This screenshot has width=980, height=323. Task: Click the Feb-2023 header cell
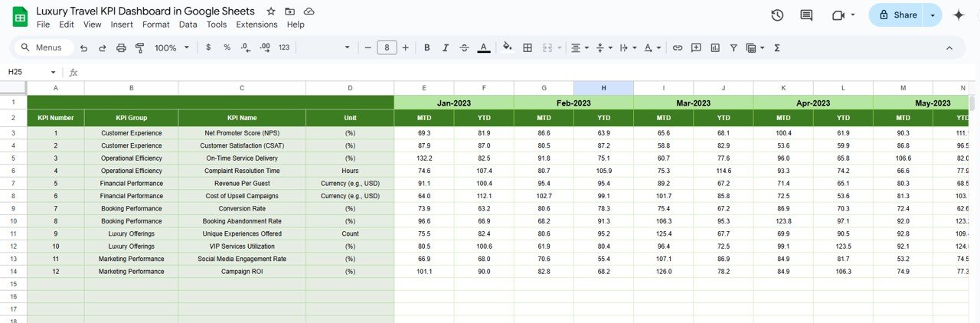tap(573, 103)
